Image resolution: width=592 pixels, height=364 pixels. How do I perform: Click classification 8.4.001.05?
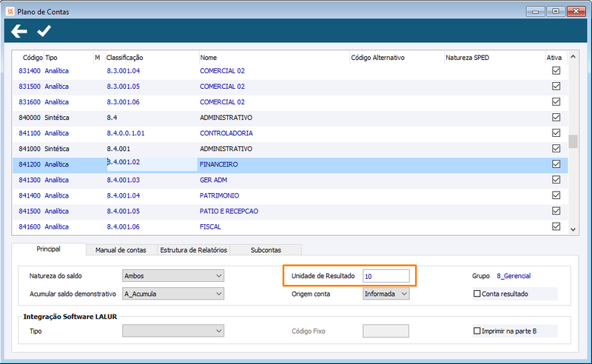[123, 211]
